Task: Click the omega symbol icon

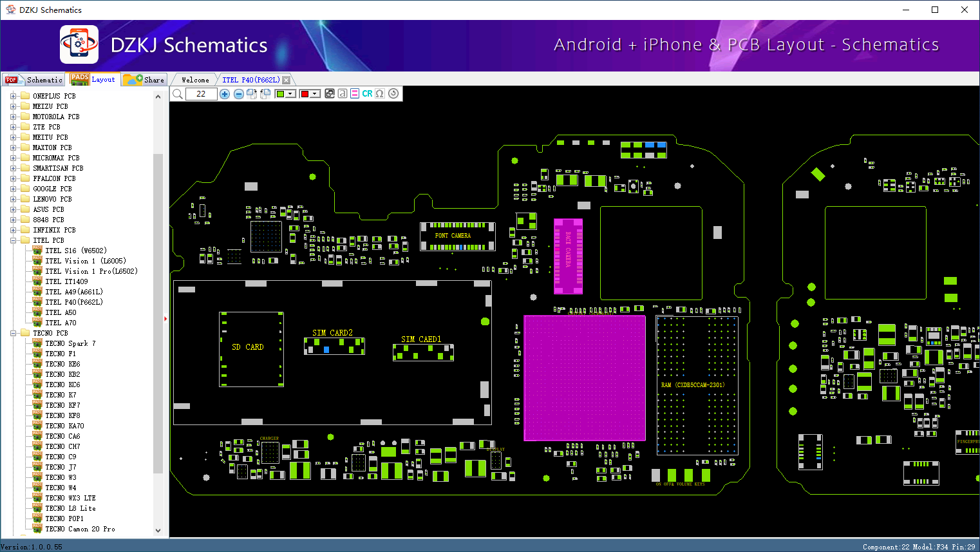Action: tap(380, 94)
